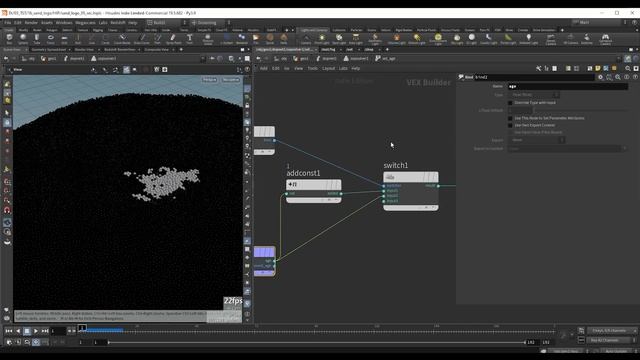This screenshot has height=360, width=640.
Task: Open the viewport pane path dropdown arrow
Action: click(203, 59)
